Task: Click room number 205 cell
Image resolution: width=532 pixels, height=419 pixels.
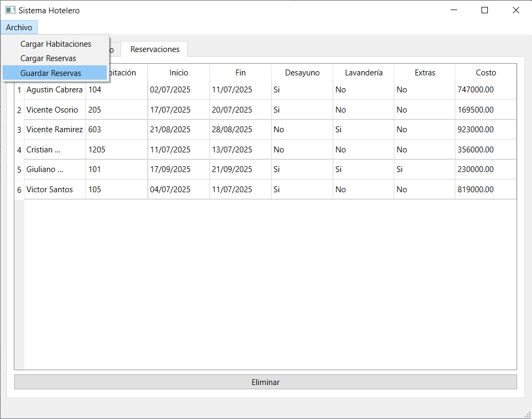Action: (117, 110)
